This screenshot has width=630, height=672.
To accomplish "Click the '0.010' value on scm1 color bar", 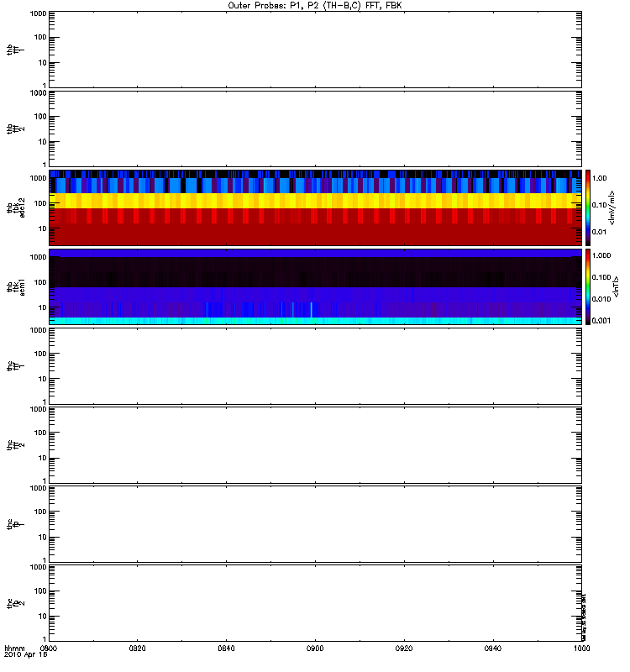I will tap(601, 299).
